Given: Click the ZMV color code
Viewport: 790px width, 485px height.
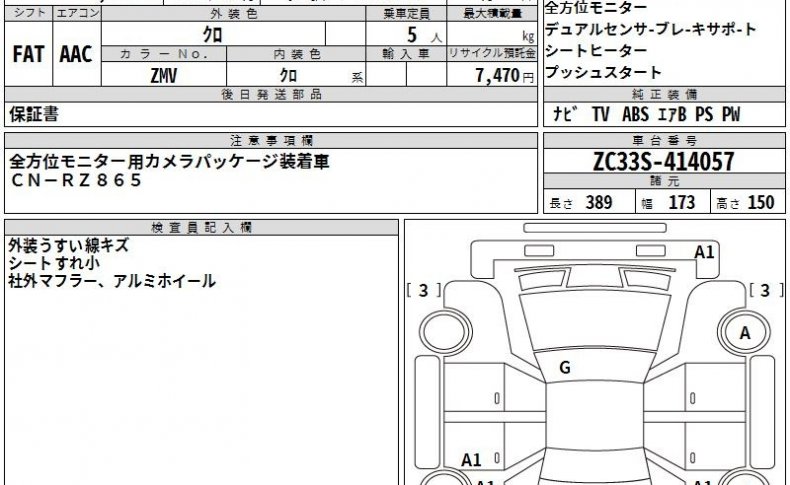Looking at the screenshot, I should pos(164,76).
